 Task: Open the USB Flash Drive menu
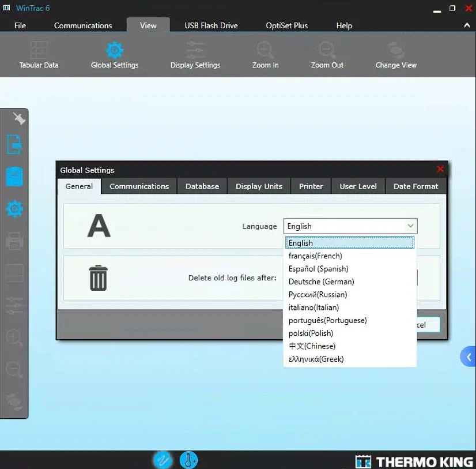click(x=211, y=25)
